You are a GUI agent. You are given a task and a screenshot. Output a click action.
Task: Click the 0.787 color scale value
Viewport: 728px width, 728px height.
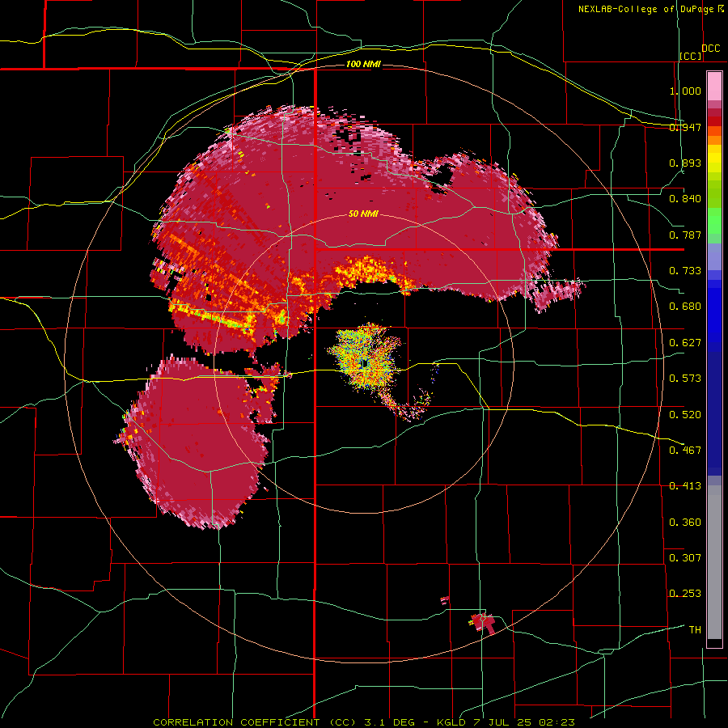pyautogui.click(x=685, y=235)
